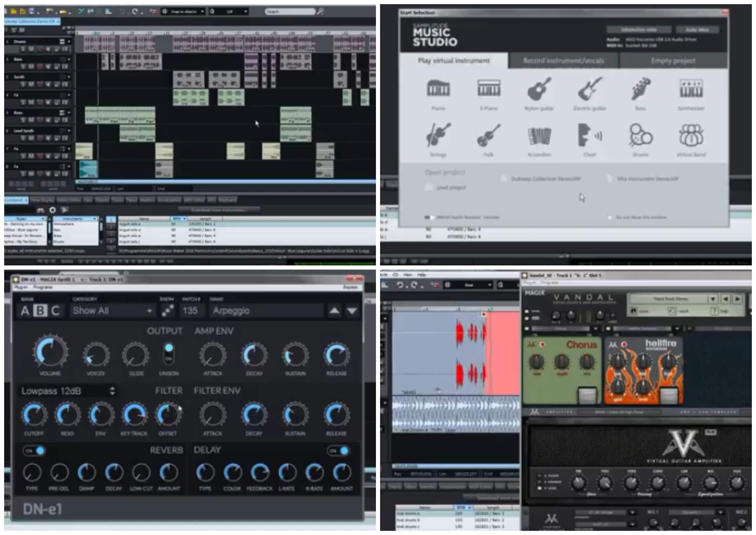Image resolution: width=756 pixels, height=535 pixels.
Task: Click the 'Audio setup' button
Action: (697, 30)
